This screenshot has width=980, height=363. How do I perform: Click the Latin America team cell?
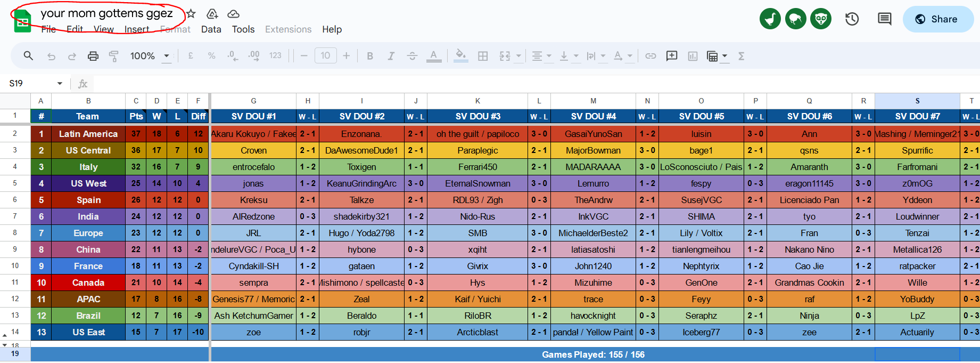point(88,134)
